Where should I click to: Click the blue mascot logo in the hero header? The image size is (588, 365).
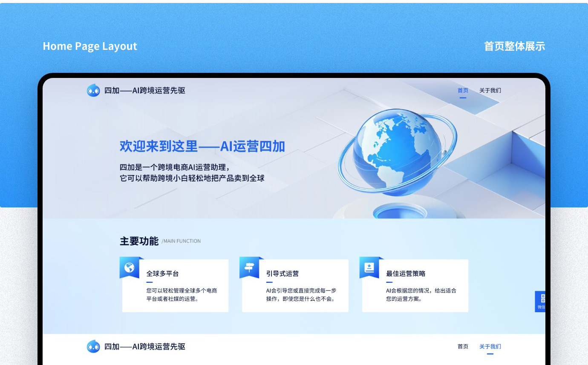pyautogui.click(x=93, y=90)
